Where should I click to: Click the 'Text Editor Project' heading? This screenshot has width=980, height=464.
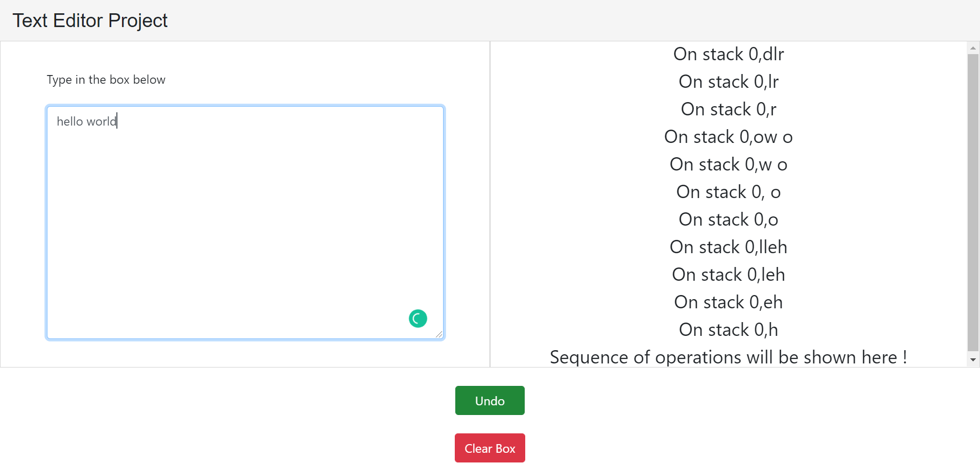click(x=90, y=20)
